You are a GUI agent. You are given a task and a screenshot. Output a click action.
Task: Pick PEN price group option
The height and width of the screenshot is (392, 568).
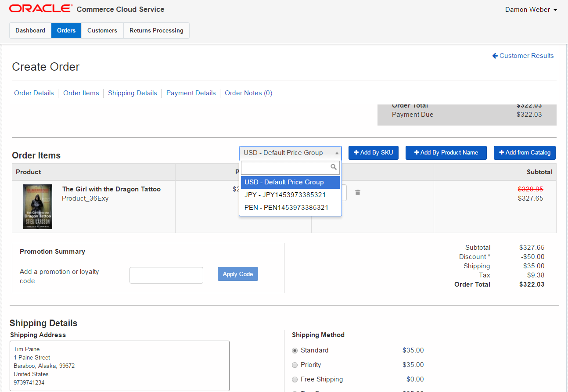(x=286, y=208)
